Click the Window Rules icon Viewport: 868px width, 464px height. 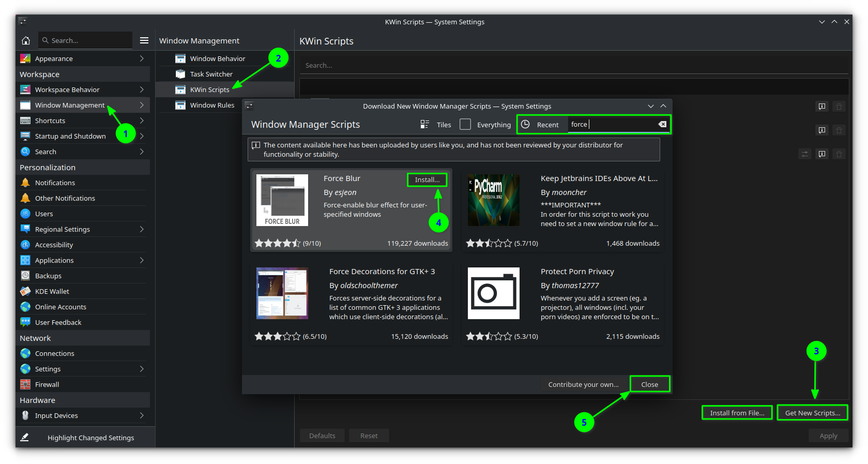[180, 105]
